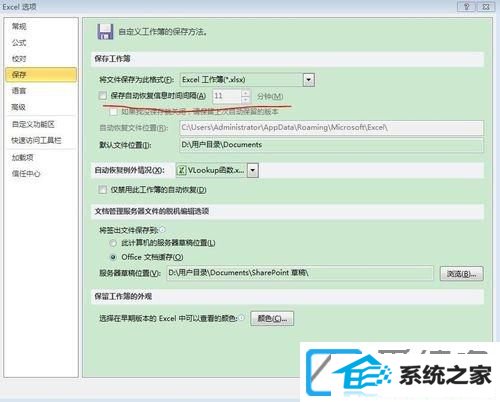The height and width of the screenshot is (402, 500).
Task: Expand the 自动恢复例外情况 workbook dropdown
Action: (x=253, y=170)
